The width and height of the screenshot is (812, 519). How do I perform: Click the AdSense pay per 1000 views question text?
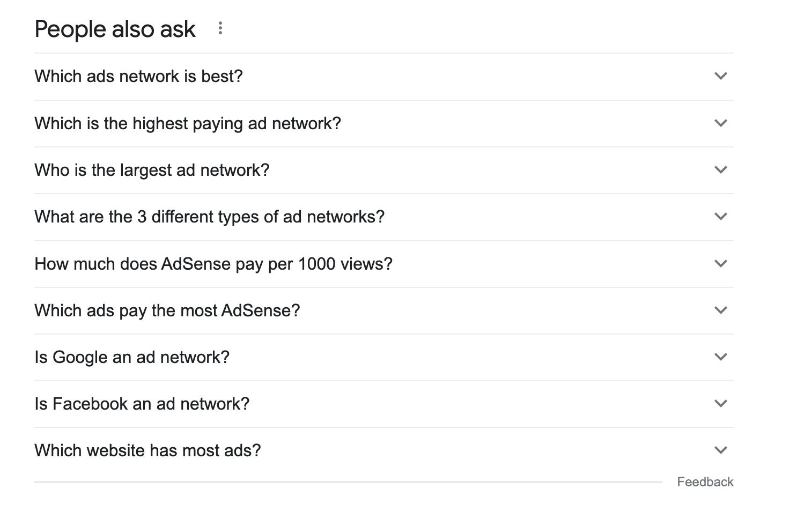click(213, 264)
